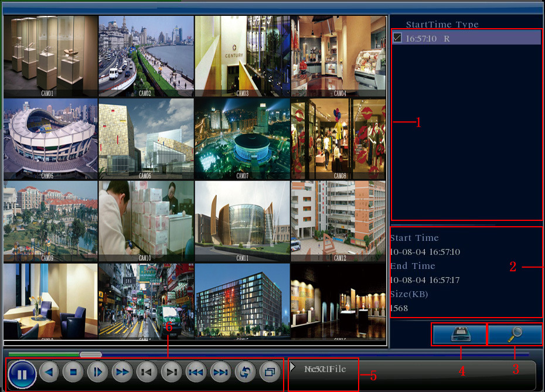Select the dark museum gallery video
Viewport: 545px width, 392px height.
point(338,301)
